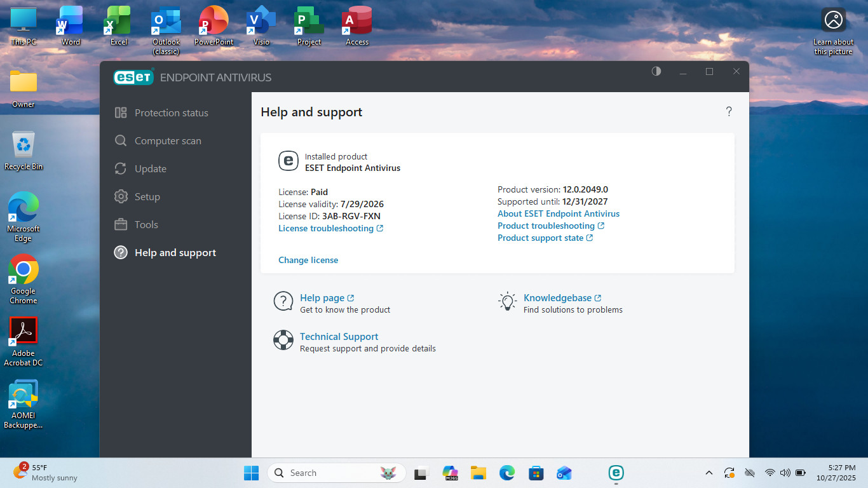This screenshot has width=868, height=488.
Task: Click the question mark help icon in the page header
Action: (x=729, y=112)
